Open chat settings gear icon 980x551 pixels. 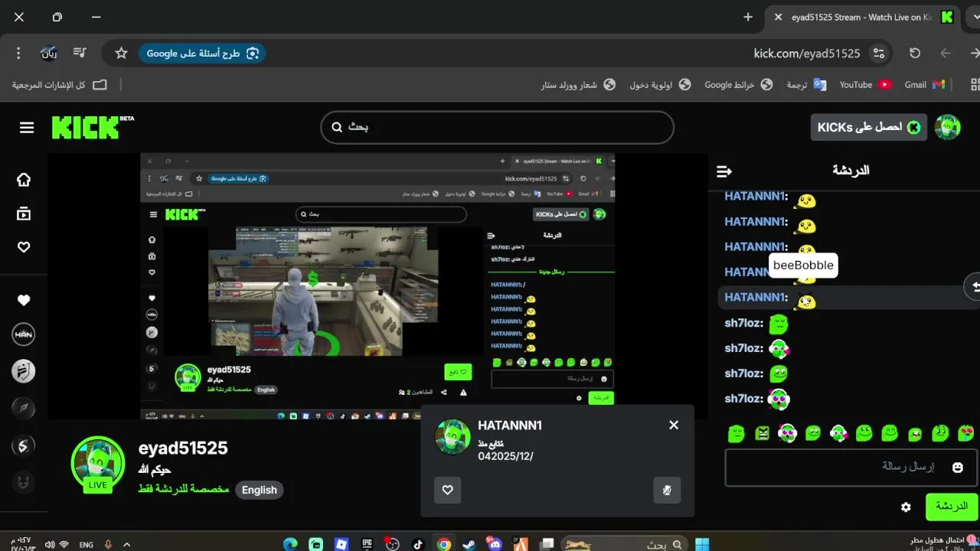pyautogui.click(x=906, y=507)
